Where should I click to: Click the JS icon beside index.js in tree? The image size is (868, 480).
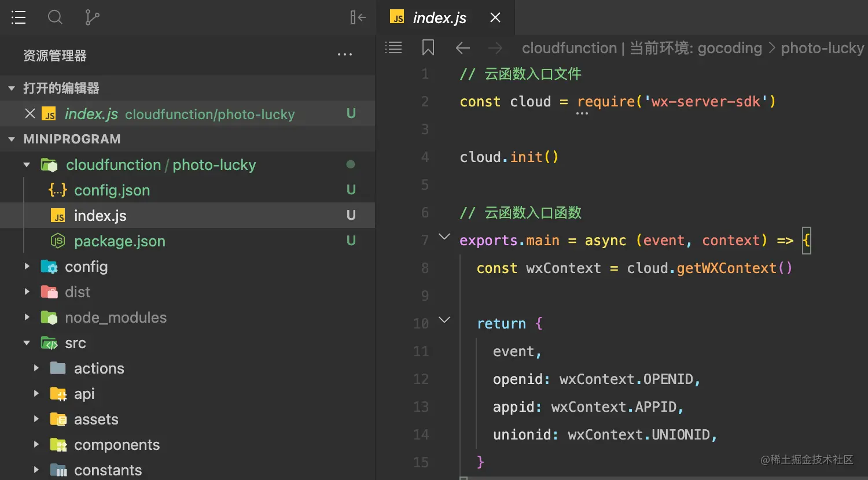coord(58,216)
